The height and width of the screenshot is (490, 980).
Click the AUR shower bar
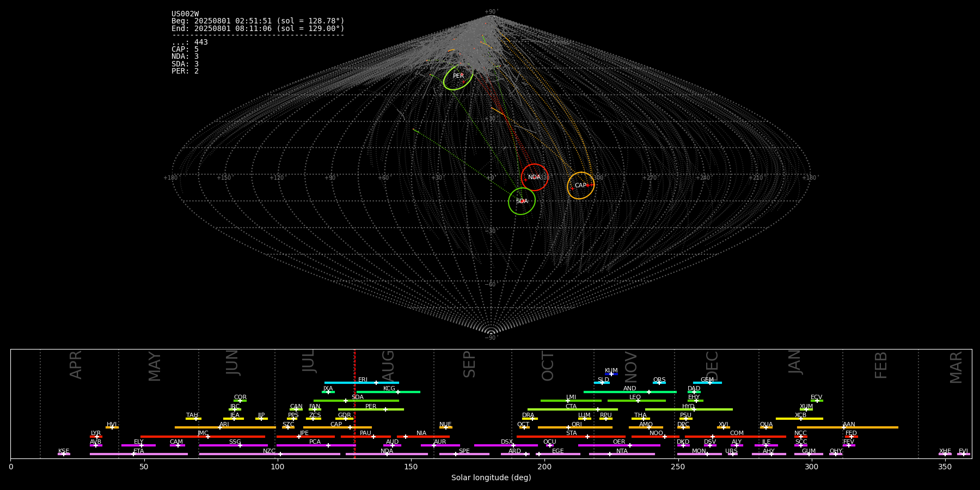tap(440, 445)
